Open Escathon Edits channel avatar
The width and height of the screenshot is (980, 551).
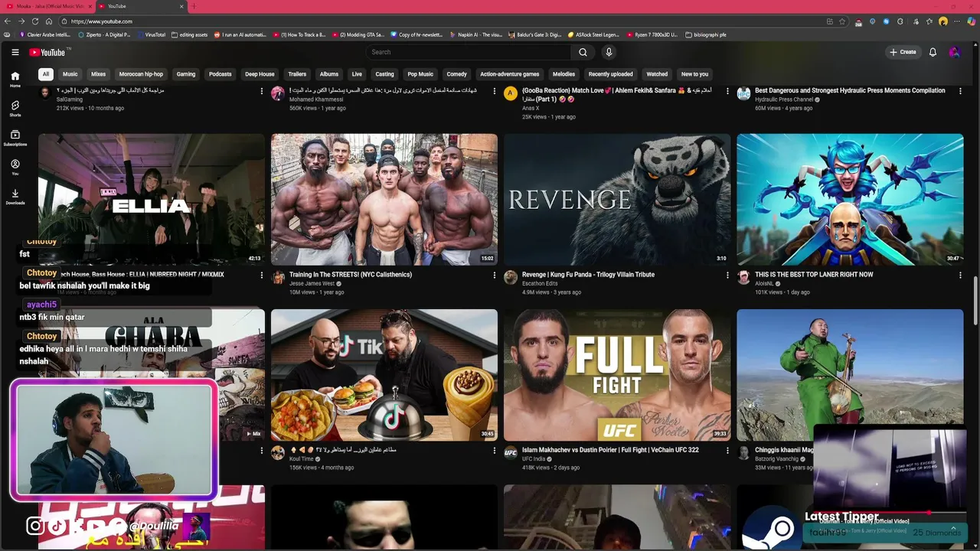pyautogui.click(x=511, y=278)
